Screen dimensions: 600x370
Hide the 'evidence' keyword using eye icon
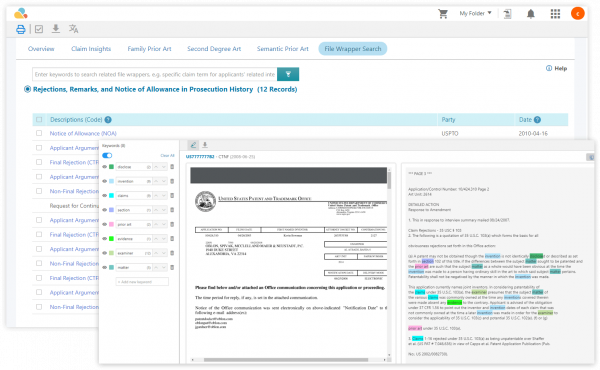pos(104,238)
